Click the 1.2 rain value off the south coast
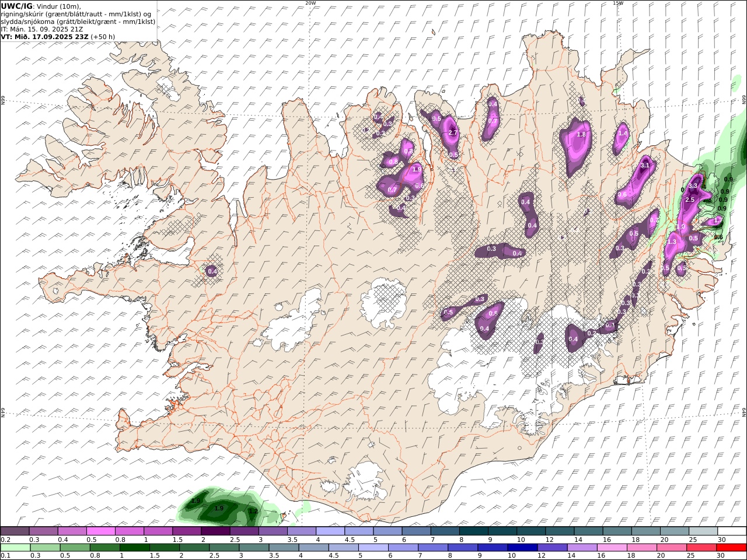Image resolution: width=747 pixels, height=560 pixels. pyautogui.click(x=253, y=511)
